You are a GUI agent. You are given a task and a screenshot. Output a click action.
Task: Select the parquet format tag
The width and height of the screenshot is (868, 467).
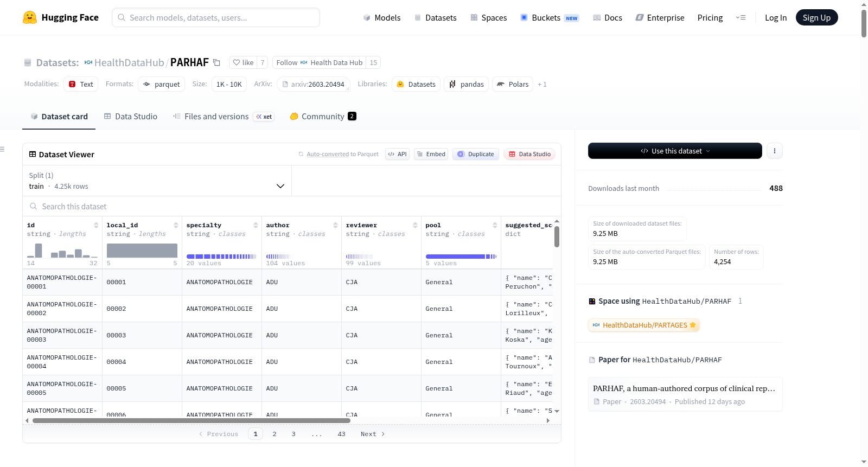coord(162,84)
